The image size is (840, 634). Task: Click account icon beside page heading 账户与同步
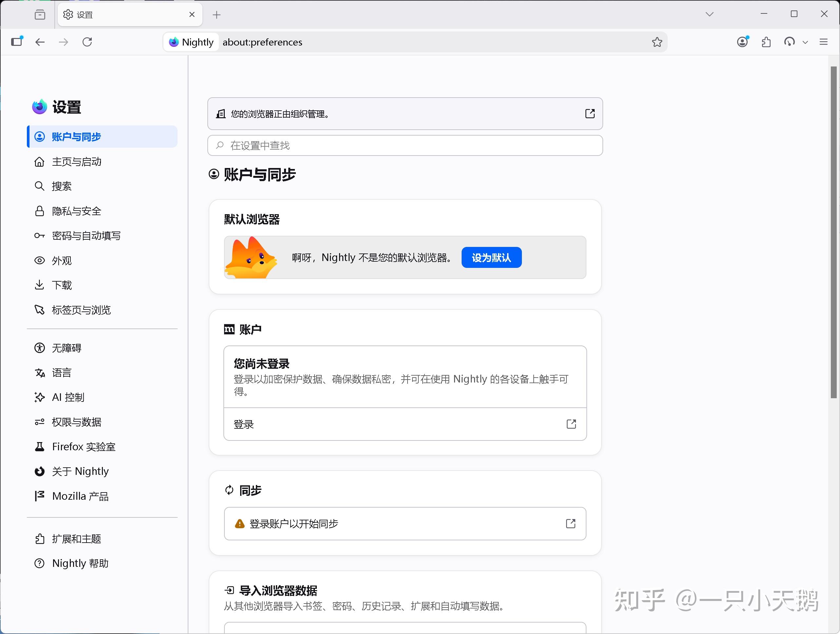(x=214, y=174)
